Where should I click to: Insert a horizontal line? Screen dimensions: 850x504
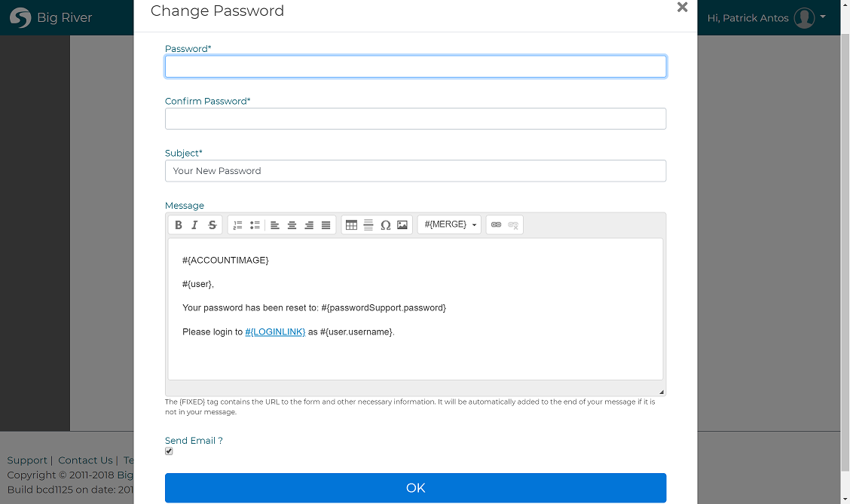(x=368, y=225)
